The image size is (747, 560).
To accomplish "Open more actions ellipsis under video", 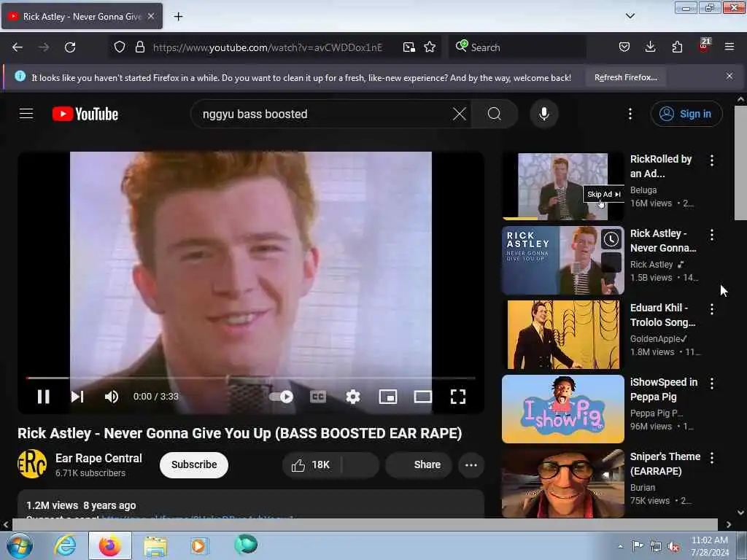I will coord(471,464).
